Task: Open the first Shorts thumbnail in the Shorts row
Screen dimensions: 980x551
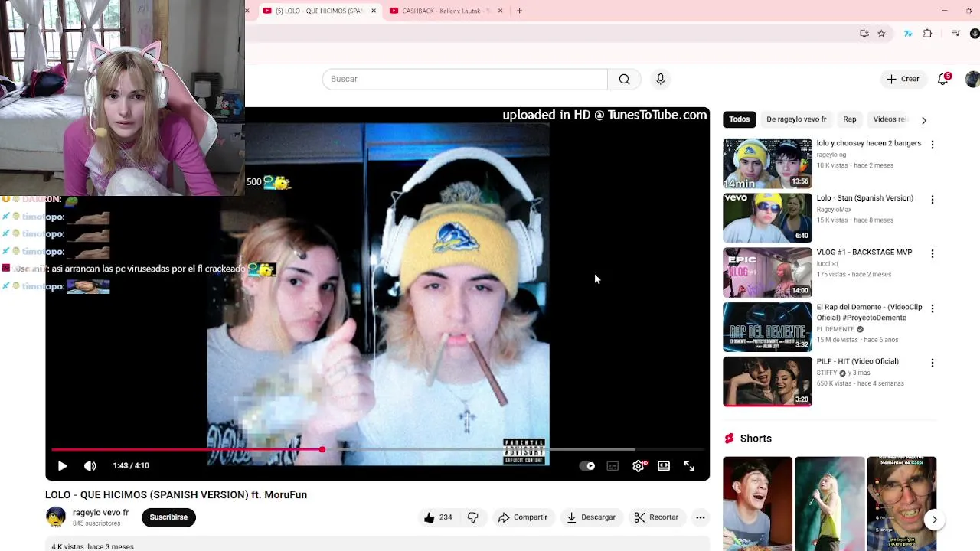Action: tap(757, 504)
